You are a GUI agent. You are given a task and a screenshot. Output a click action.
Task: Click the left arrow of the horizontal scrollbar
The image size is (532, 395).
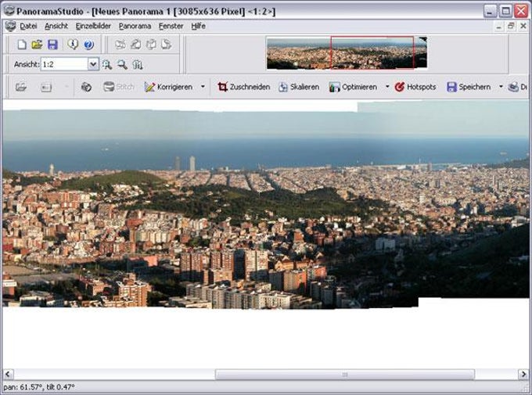click(x=8, y=375)
